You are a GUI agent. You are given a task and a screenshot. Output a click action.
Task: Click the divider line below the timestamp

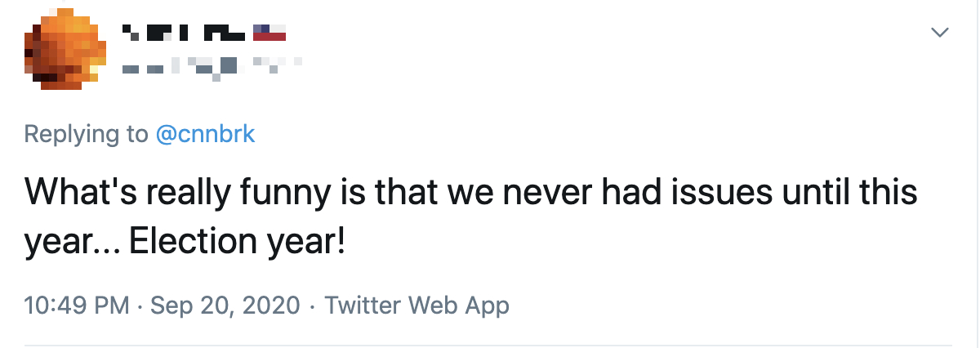click(490, 345)
